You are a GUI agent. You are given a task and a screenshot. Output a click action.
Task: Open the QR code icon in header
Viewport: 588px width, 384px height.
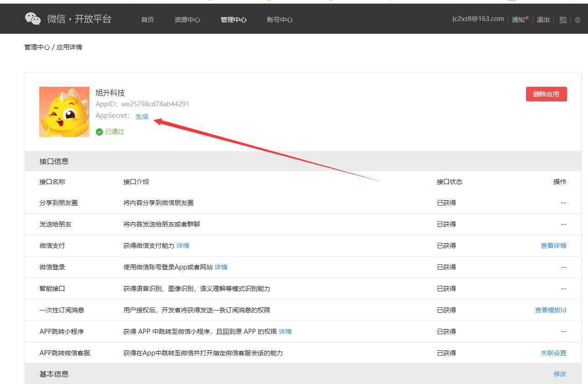point(563,20)
